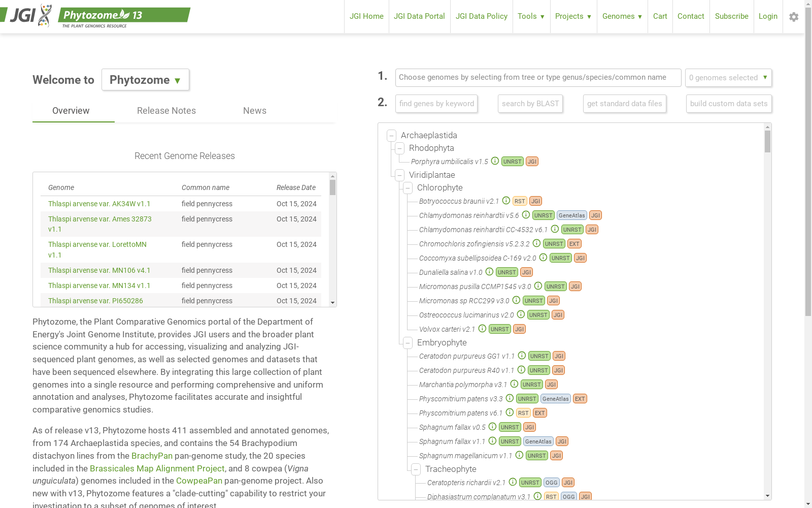Open the CowpeaPan link
The width and height of the screenshot is (812, 508).
click(x=199, y=481)
